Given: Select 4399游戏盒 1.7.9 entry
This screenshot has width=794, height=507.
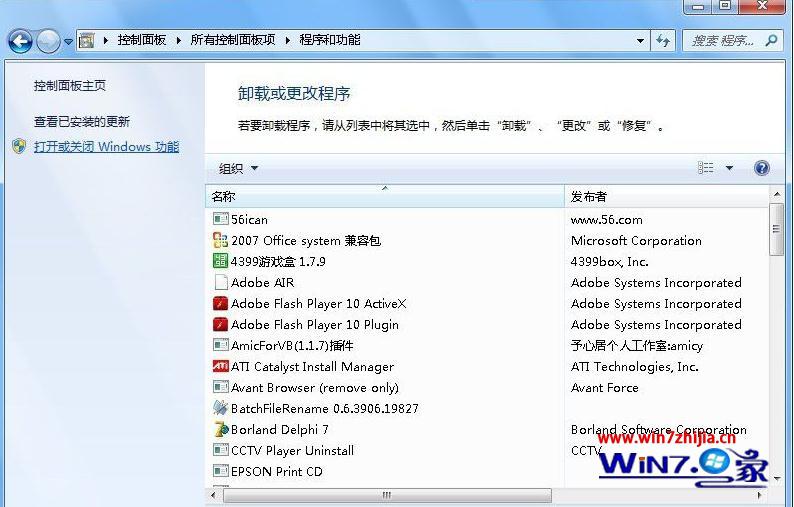Looking at the screenshot, I should pos(278,262).
